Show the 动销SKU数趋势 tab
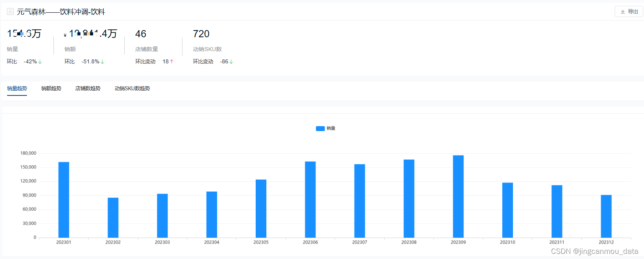This screenshot has width=644, height=259. (x=132, y=88)
